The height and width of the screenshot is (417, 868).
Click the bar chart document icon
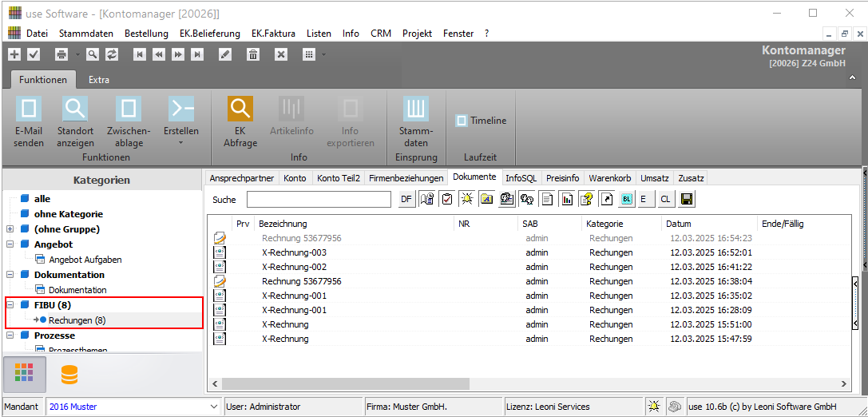click(x=567, y=200)
